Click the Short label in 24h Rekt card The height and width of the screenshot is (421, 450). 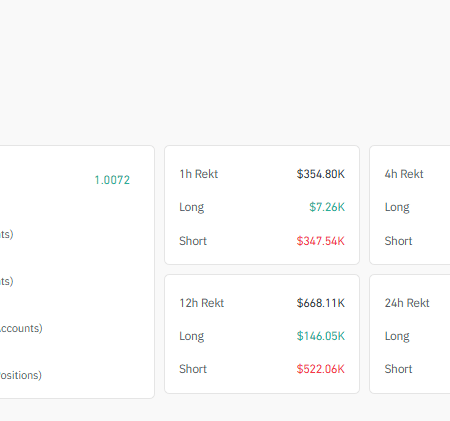(x=398, y=369)
